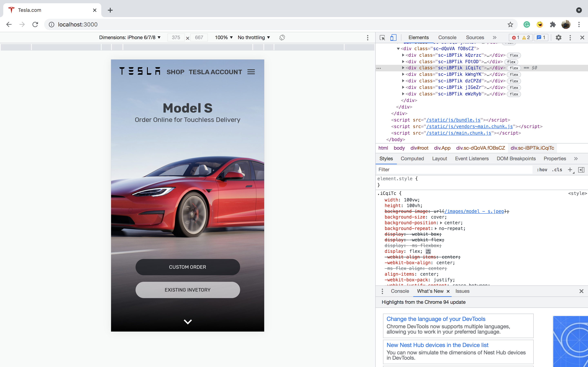The height and width of the screenshot is (367, 588).
Task: Switch to the Computed tab
Action: click(x=412, y=158)
